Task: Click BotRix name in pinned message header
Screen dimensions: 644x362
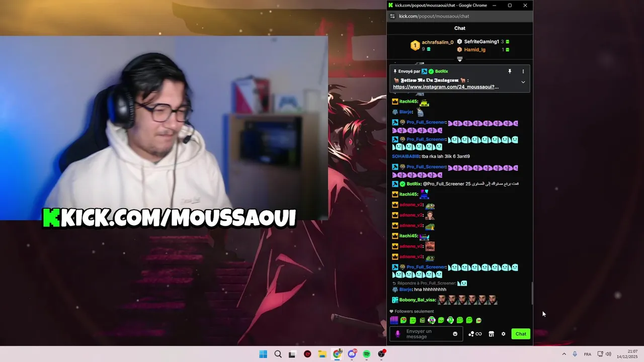Action: (x=441, y=71)
